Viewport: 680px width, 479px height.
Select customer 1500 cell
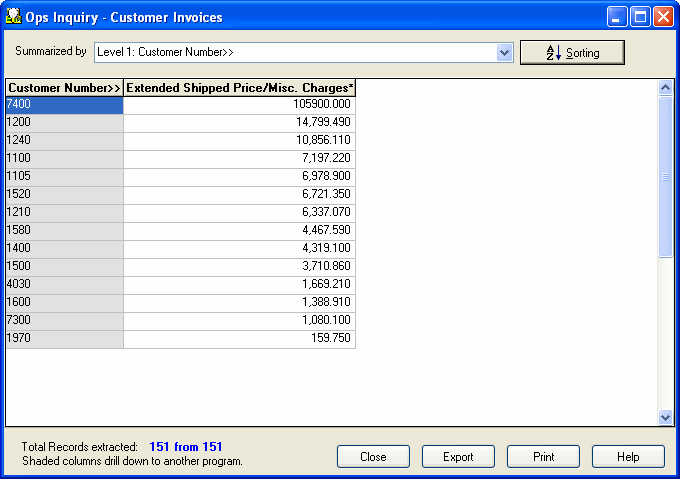pyautogui.click(x=65, y=267)
